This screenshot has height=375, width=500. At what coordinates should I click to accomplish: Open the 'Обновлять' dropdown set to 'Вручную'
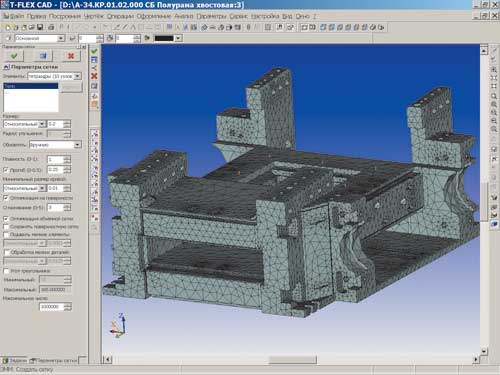[x=77, y=145]
